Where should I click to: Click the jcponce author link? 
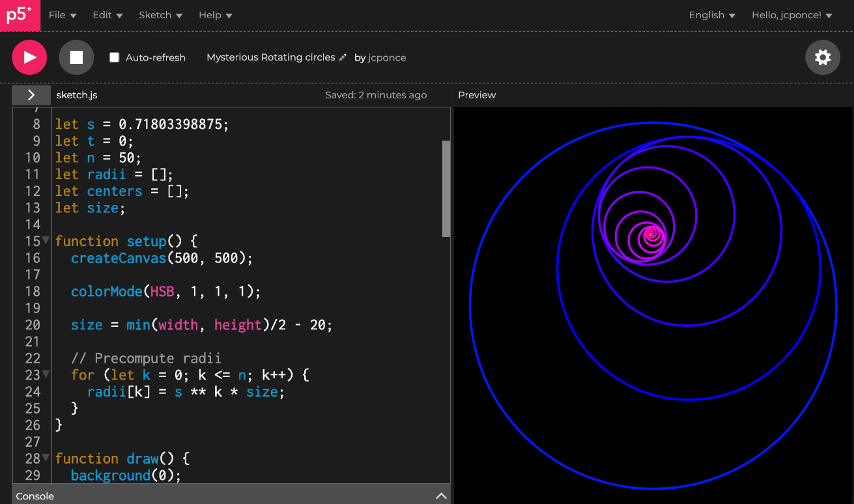point(387,57)
